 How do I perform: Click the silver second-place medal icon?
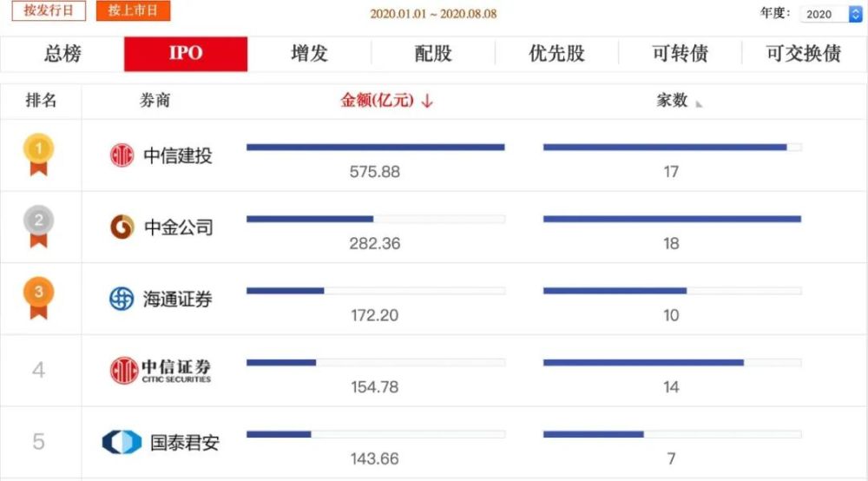pyautogui.click(x=39, y=227)
